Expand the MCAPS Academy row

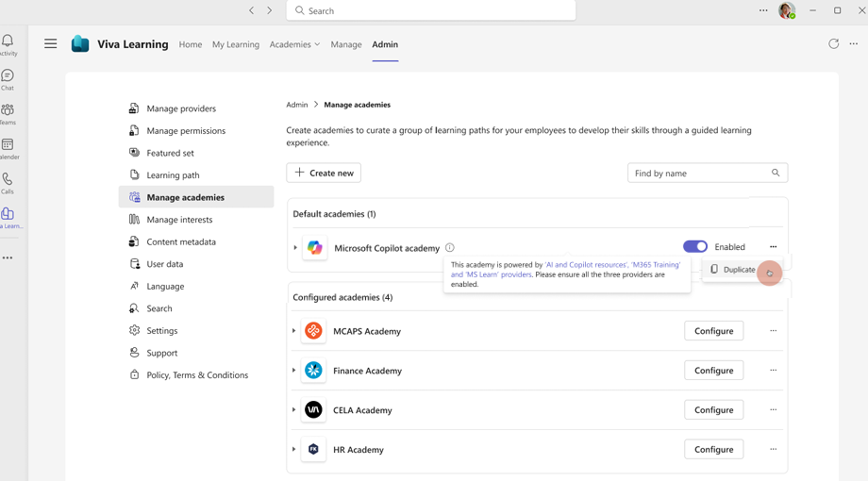pos(294,331)
